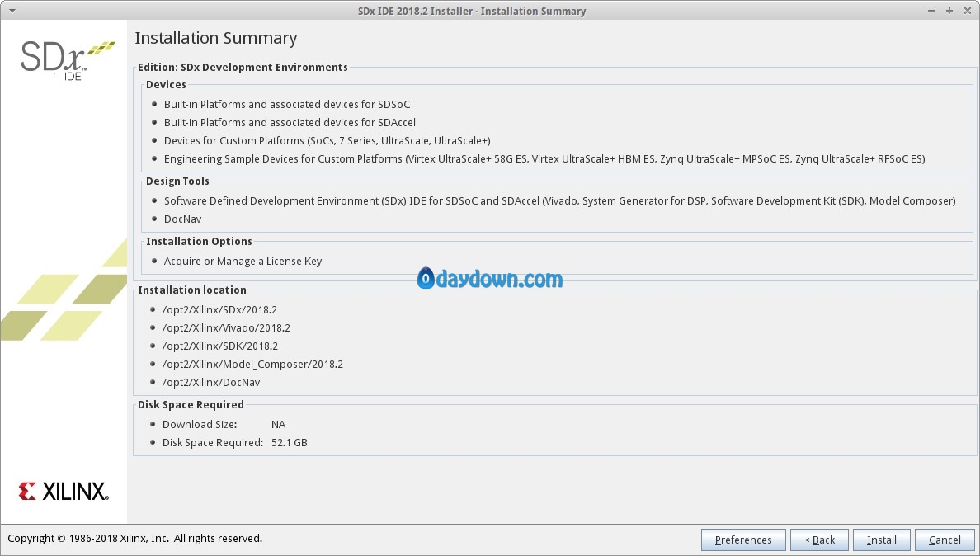Click the Install button

point(881,540)
